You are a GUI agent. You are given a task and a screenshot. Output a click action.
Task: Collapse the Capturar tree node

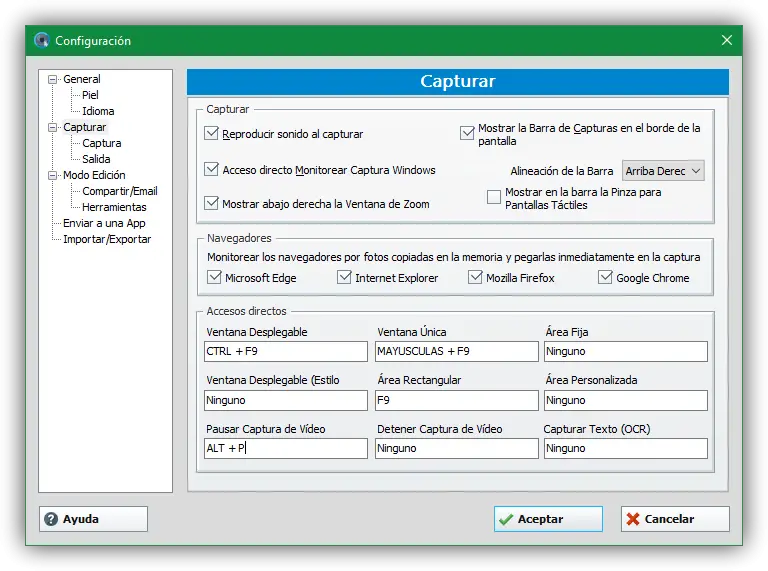click(52, 127)
